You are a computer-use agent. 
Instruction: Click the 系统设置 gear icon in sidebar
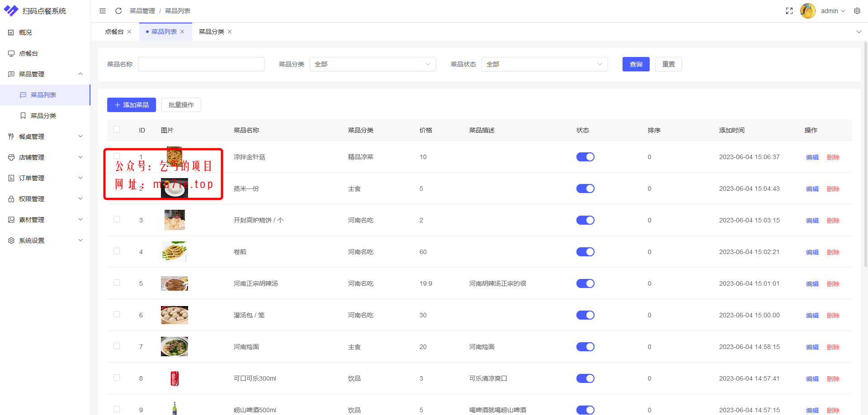point(11,241)
